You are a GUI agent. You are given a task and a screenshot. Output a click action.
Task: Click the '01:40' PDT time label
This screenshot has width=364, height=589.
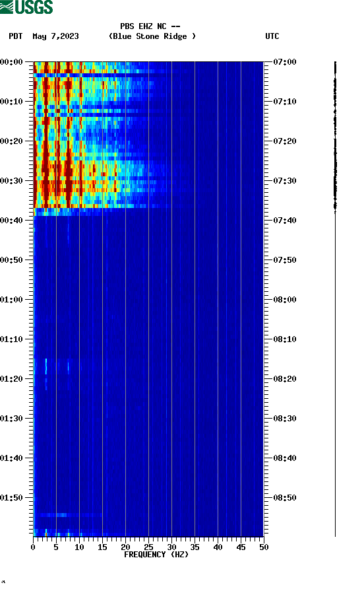(12, 458)
